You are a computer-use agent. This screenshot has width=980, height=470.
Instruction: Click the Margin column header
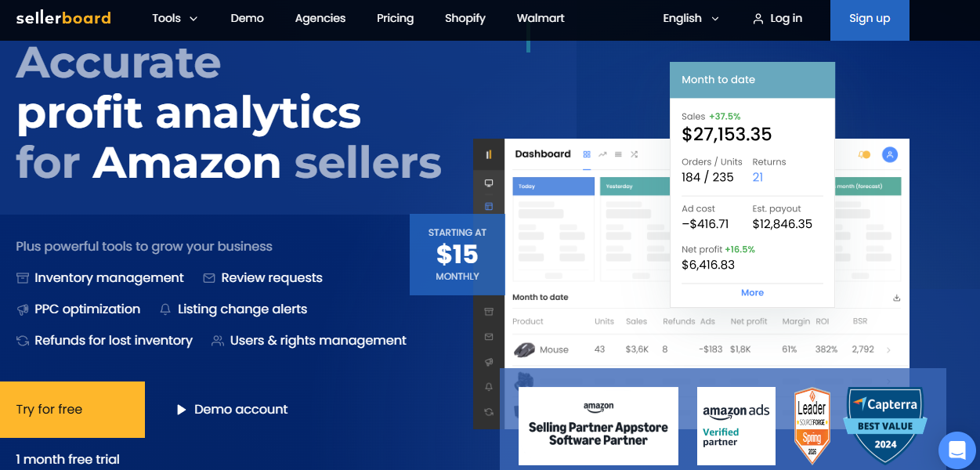[794, 322]
